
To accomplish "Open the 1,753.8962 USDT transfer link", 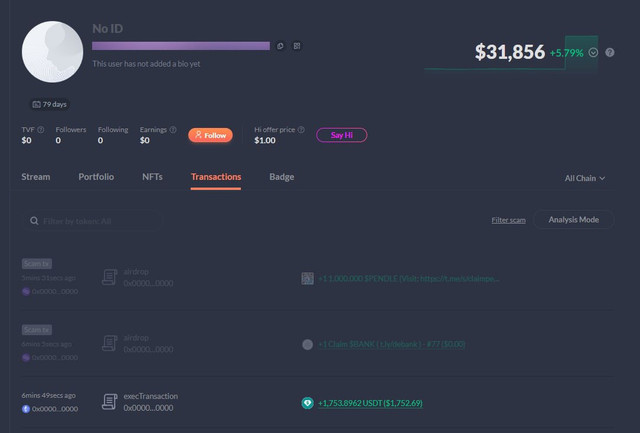I will pos(369,403).
